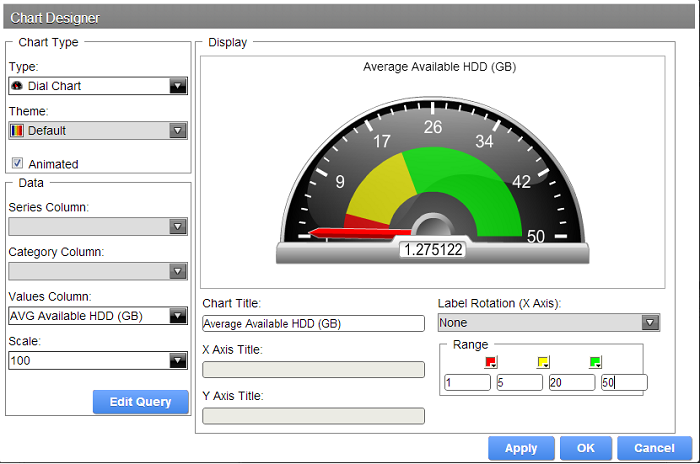700x464 pixels.
Task: Click the Apply button
Action: [x=521, y=448]
